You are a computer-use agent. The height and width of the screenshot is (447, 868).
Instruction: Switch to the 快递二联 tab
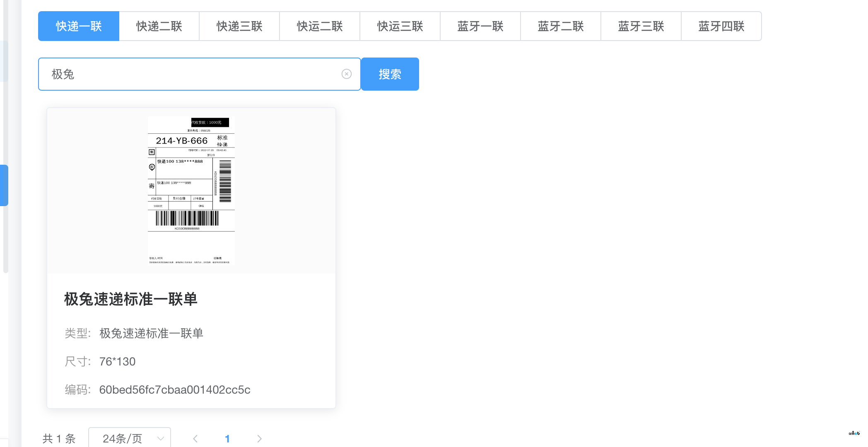pyautogui.click(x=159, y=26)
